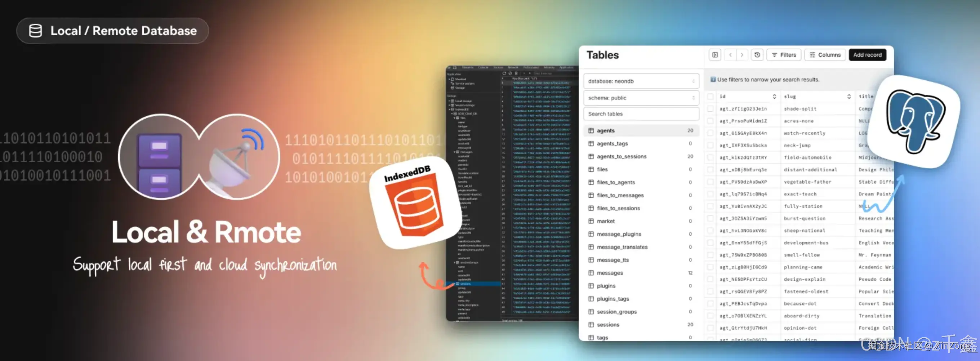Check the row agt_PrsoPuMidm1Z

(710, 121)
